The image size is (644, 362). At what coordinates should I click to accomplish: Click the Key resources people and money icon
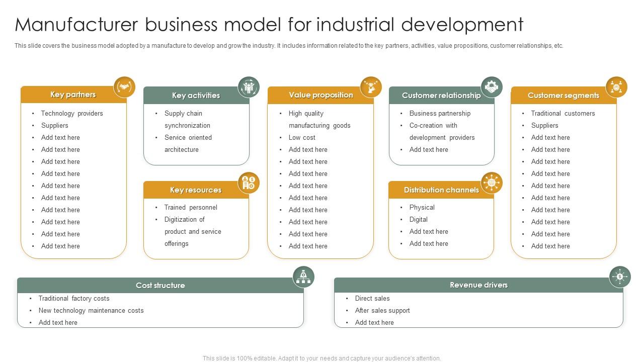coord(249,183)
